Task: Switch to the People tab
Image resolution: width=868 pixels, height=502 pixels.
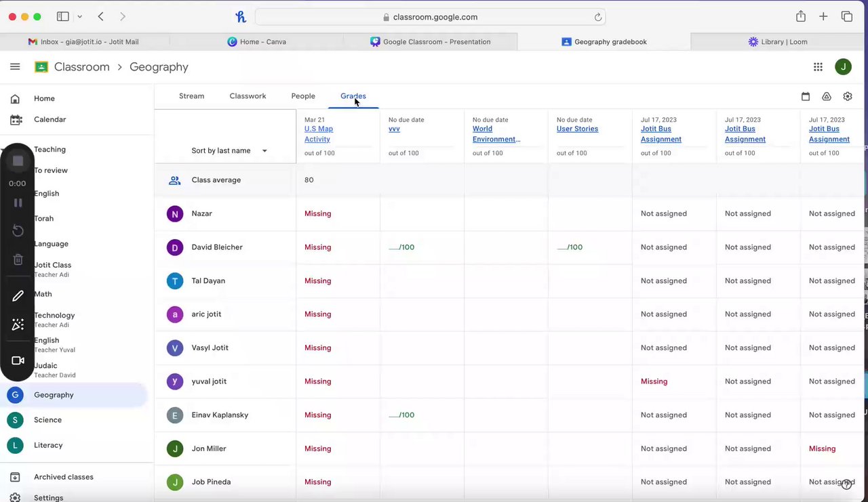Action: (x=303, y=96)
